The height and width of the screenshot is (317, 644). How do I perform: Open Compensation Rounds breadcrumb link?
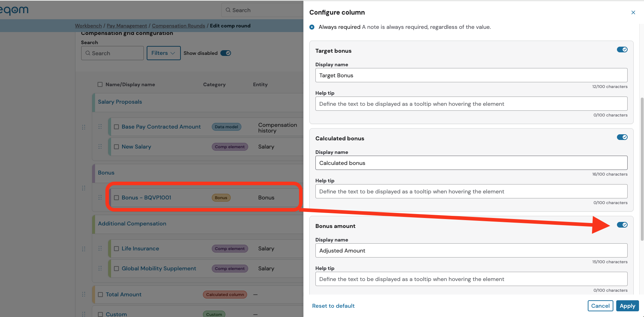point(178,26)
